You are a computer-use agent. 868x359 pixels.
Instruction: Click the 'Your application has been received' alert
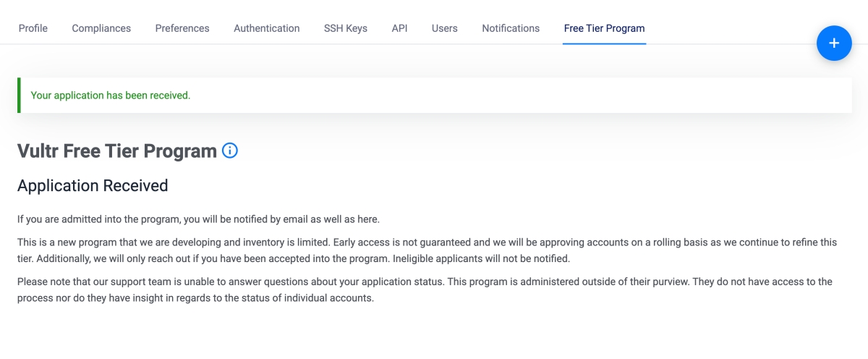point(111,96)
